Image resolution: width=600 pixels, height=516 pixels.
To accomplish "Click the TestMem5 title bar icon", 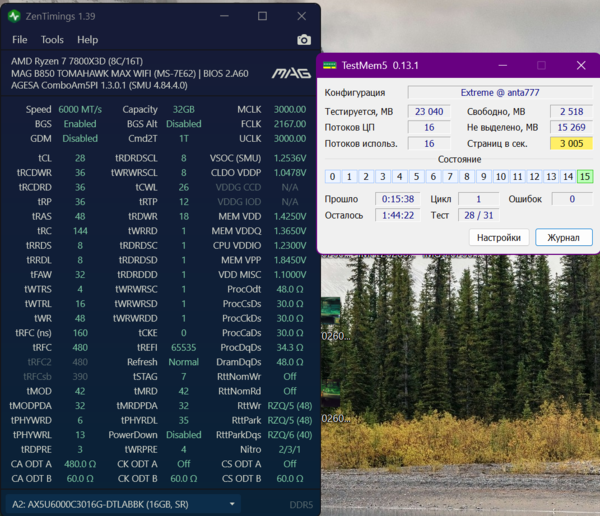I will tap(329, 65).
